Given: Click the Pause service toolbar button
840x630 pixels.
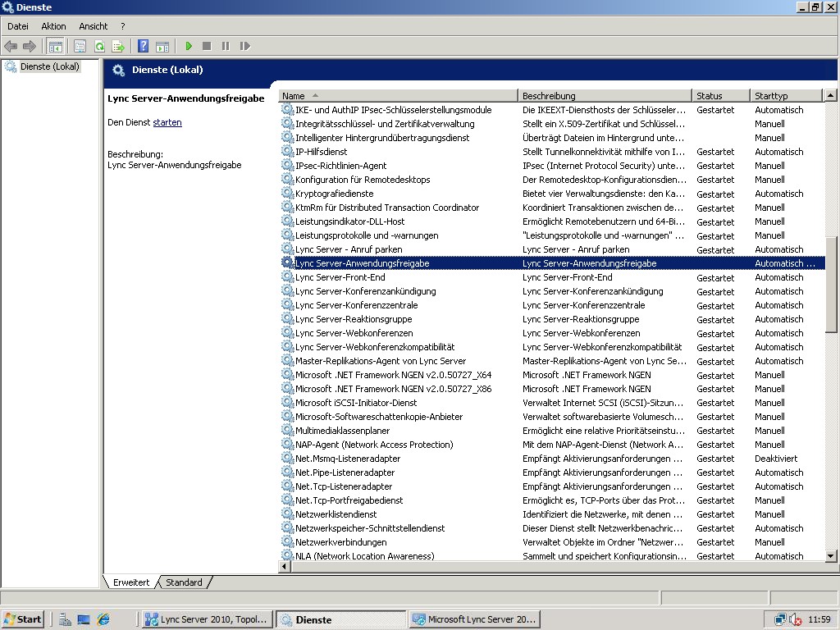Looking at the screenshot, I should click(226, 46).
